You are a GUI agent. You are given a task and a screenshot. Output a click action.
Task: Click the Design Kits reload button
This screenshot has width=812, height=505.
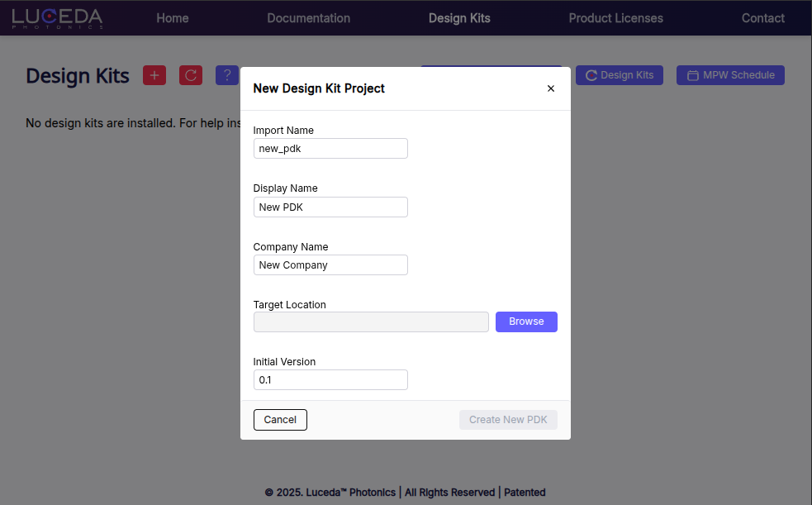(619, 74)
